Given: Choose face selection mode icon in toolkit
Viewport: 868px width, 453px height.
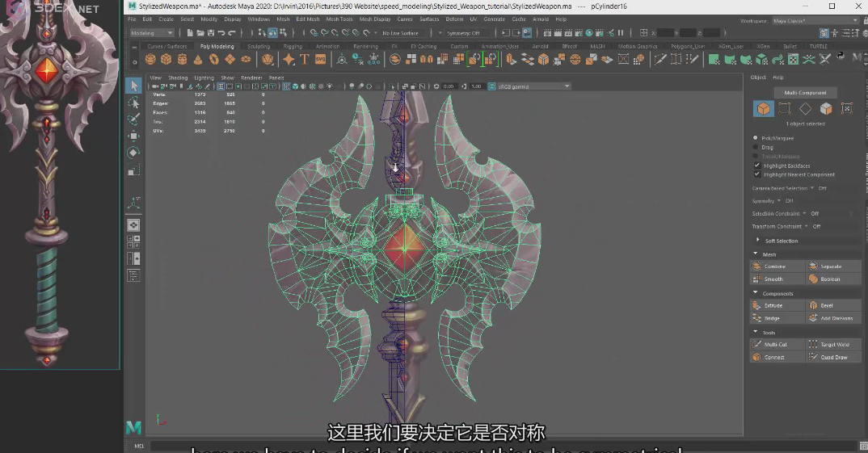Looking at the screenshot, I should (826, 108).
